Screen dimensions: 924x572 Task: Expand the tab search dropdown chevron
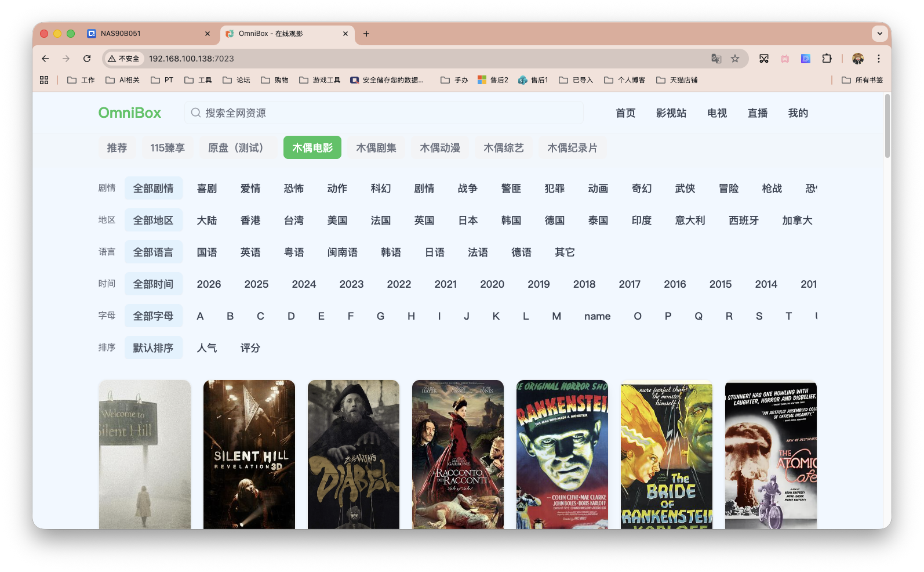[879, 34]
